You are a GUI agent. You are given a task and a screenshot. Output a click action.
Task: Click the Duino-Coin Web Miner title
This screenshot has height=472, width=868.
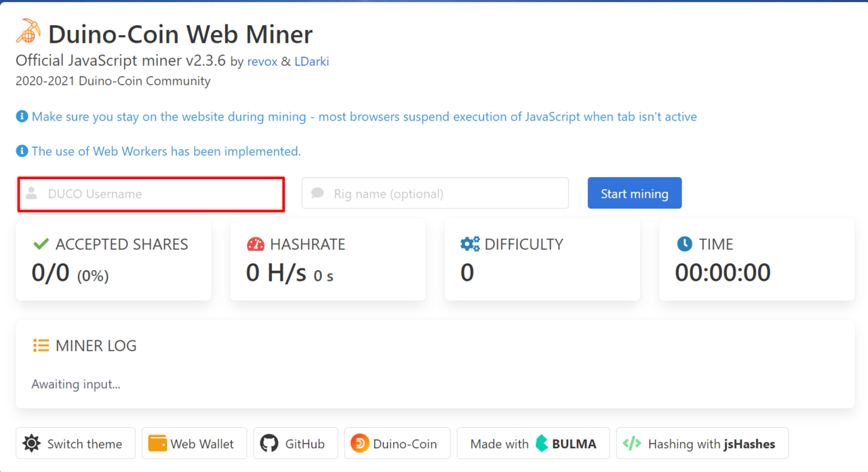click(x=180, y=33)
